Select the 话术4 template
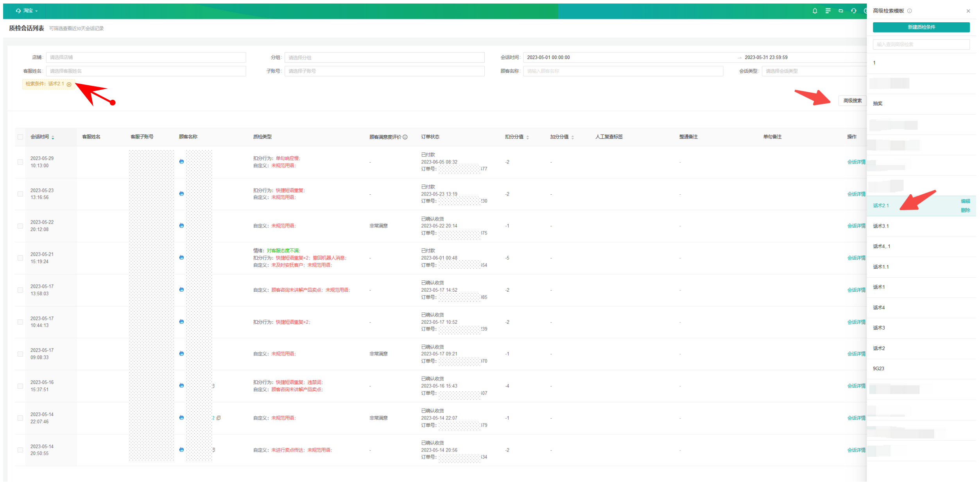The image size is (980, 486). pyautogui.click(x=921, y=308)
